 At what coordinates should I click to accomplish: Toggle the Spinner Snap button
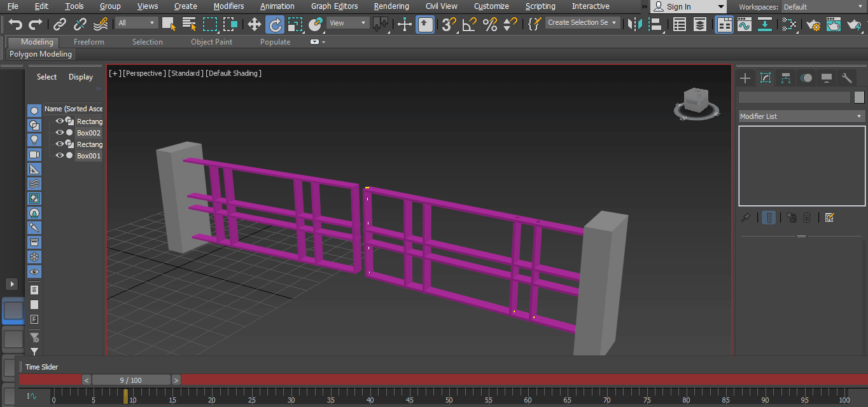510,24
